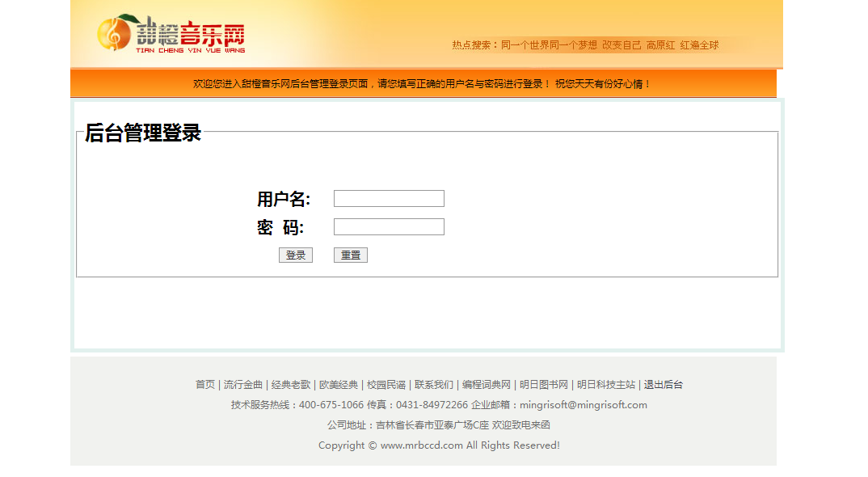
Task: Select hot search 改变自己
Action: pyautogui.click(x=622, y=45)
